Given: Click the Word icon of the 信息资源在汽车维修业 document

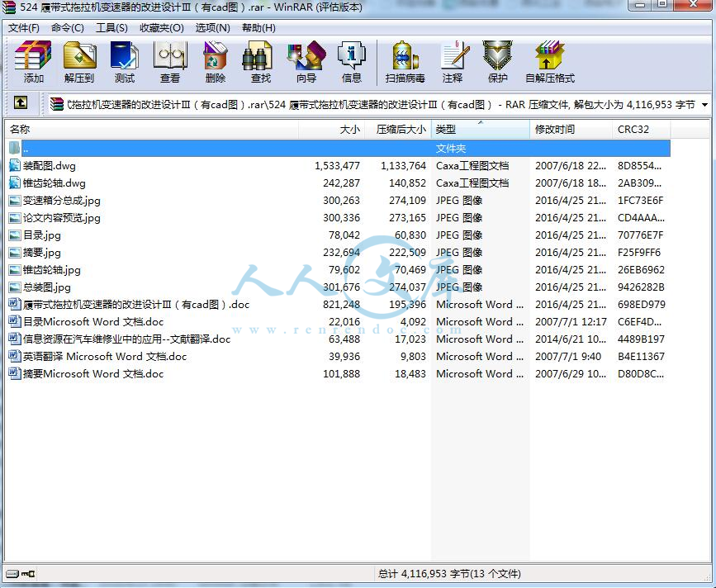Looking at the screenshot, I should tap(15, 339).
